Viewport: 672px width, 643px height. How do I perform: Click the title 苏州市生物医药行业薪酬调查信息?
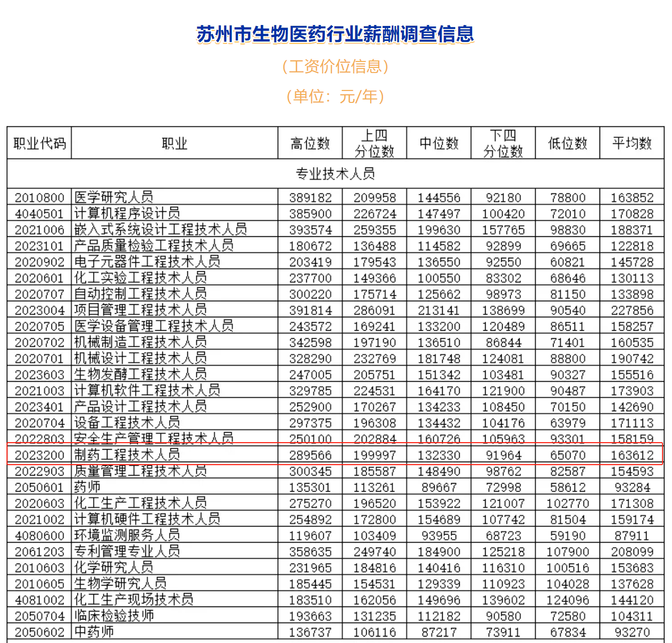pos(335,34)
